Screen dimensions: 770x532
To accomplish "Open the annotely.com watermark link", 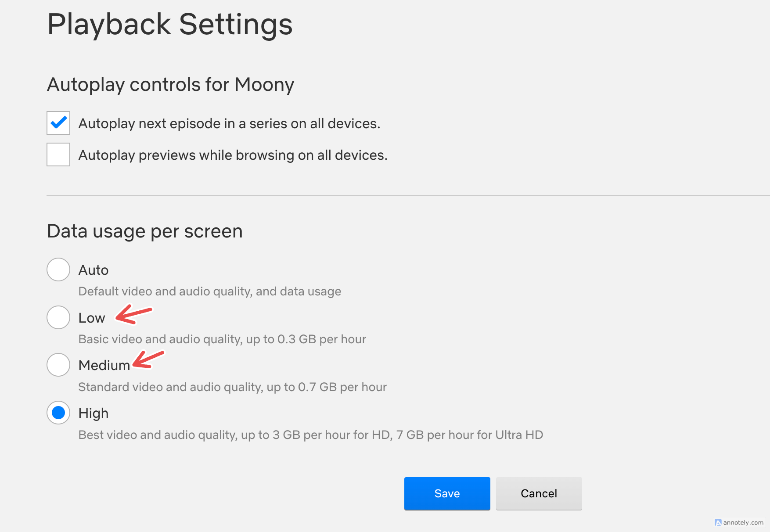I will 743,522.
